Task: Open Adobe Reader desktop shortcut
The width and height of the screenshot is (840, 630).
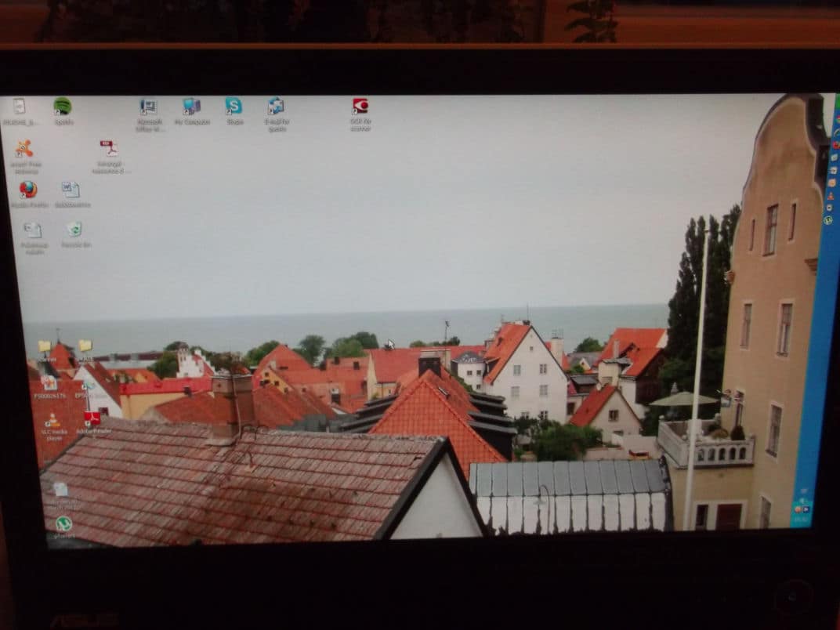Action: click(92, 419)
